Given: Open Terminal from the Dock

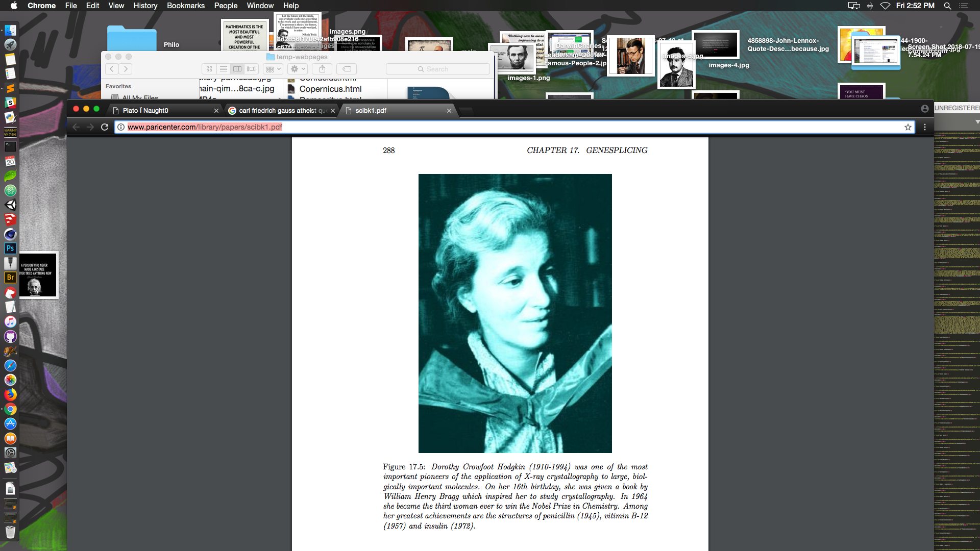Looking at the screenshot, I should [10, 146].
